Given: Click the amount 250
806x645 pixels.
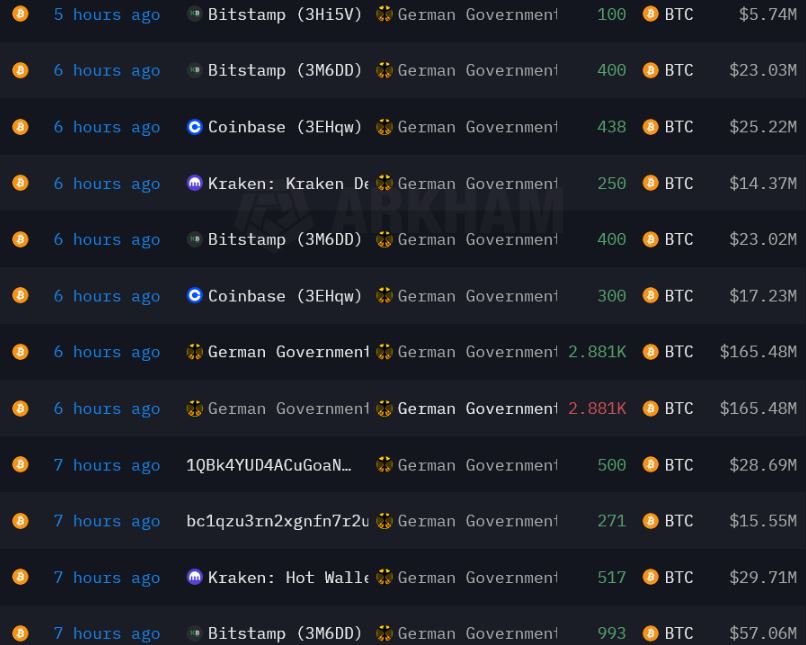Looking at the screenshot, I should (x=612, y=183).
